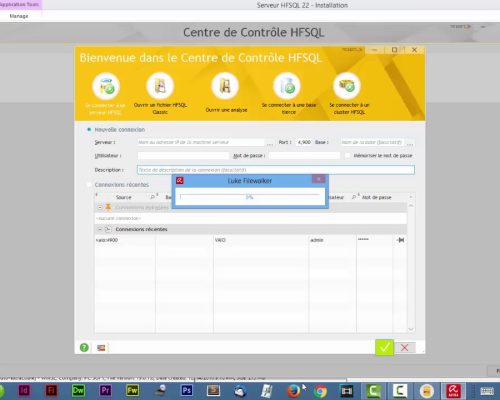The image size is (500, 400).
Task: Open Adobe Flash from the taskbar
Action: coord(51,391)
